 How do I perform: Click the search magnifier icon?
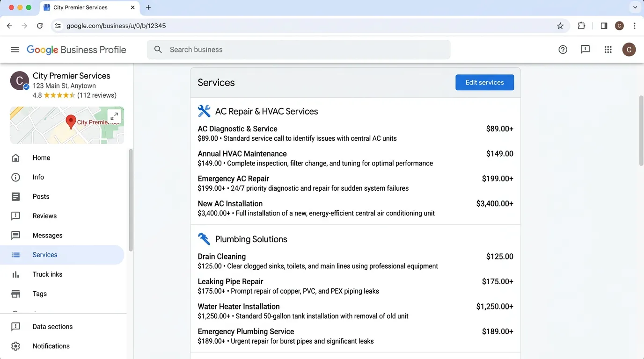[x=158, y=50]
